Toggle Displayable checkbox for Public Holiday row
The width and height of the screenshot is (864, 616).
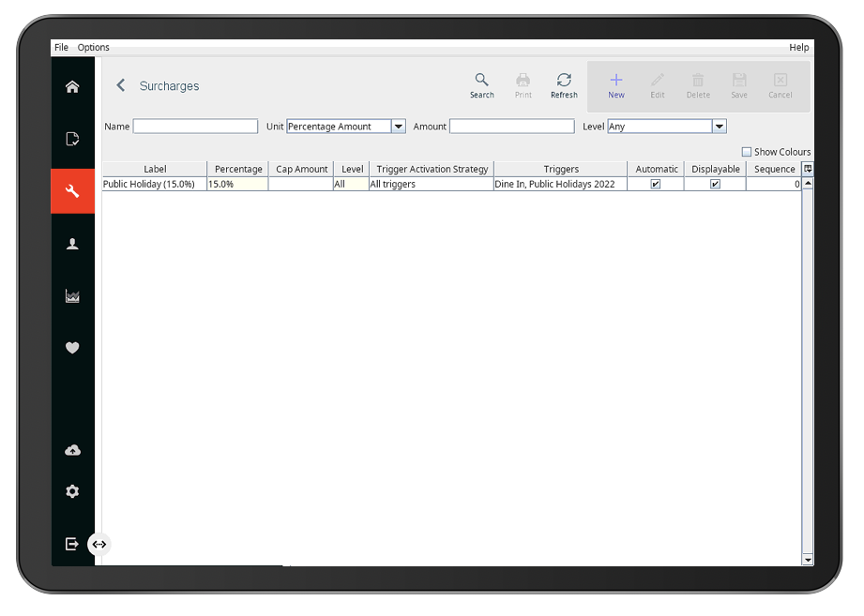[715, 185]
